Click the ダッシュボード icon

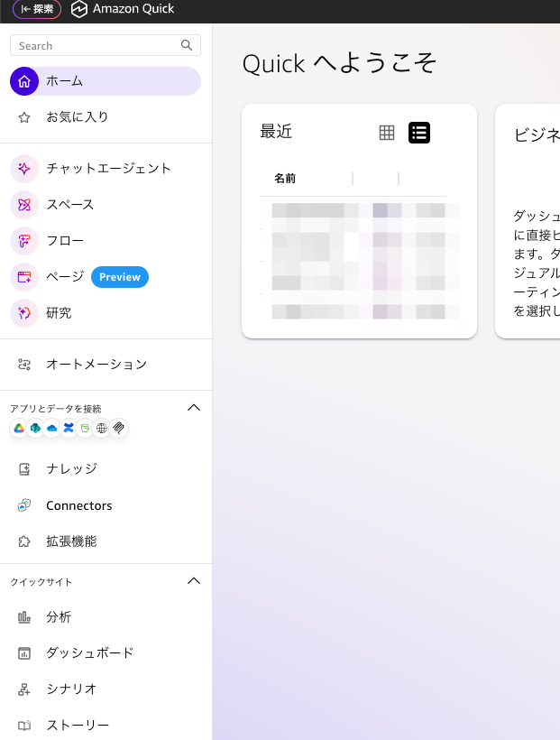pyautogui.click(x=24, y=653)
